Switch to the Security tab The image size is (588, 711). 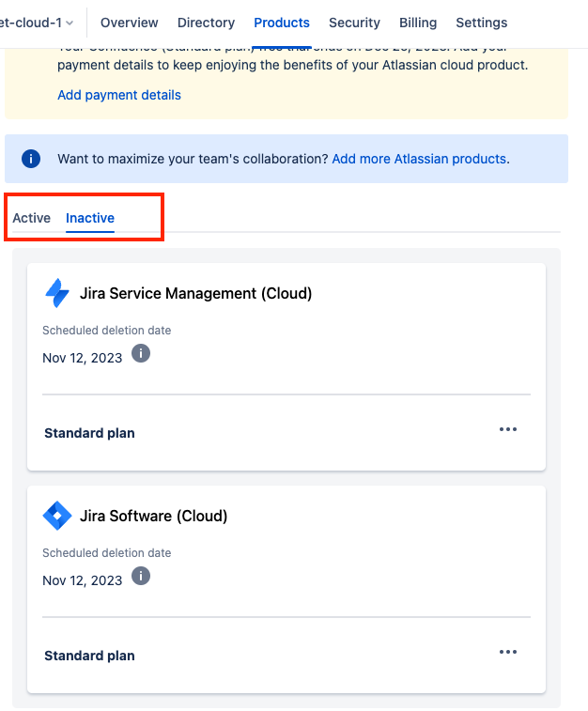(x=354, y=23)
